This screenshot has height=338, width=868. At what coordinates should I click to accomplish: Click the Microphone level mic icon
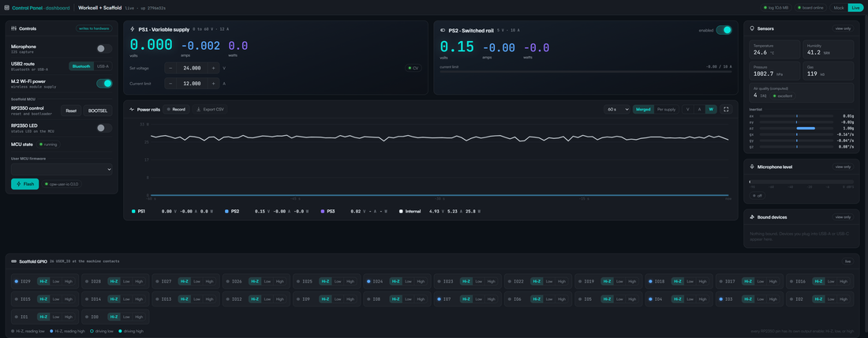[x=752, y=167]
